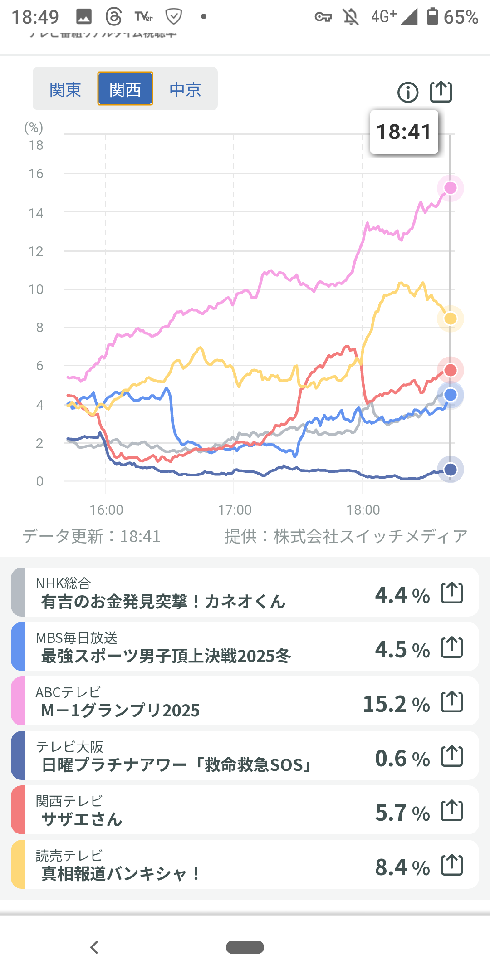Viewport: 490px width, 980px height.
Task: Tap the pink ABC data point on chart
Action: [x=450, y=188]
